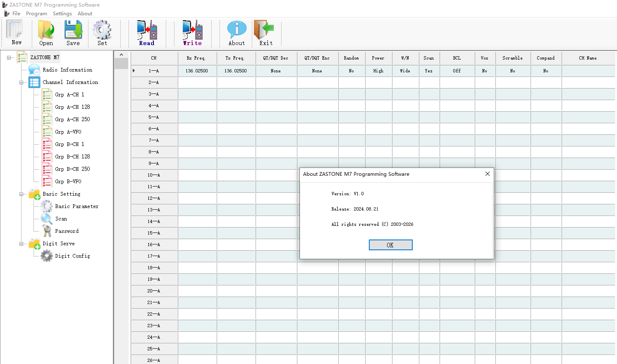
Task: Collapse the Basic Setting tree branch
Action: (x=22, y=194)
